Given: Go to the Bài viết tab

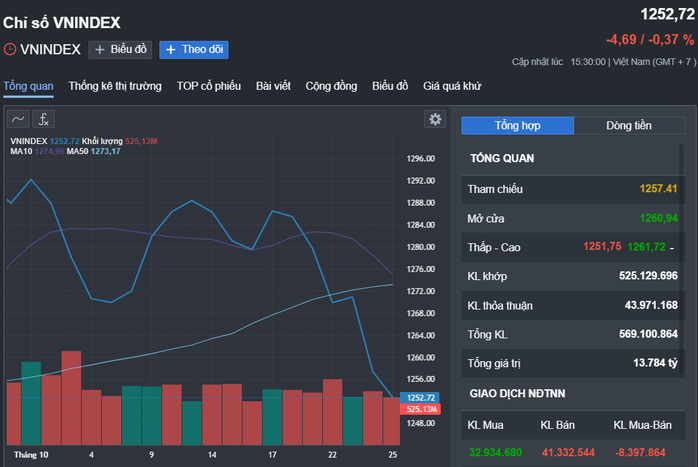Looking at the screenshot, I should tap(273, 86).
